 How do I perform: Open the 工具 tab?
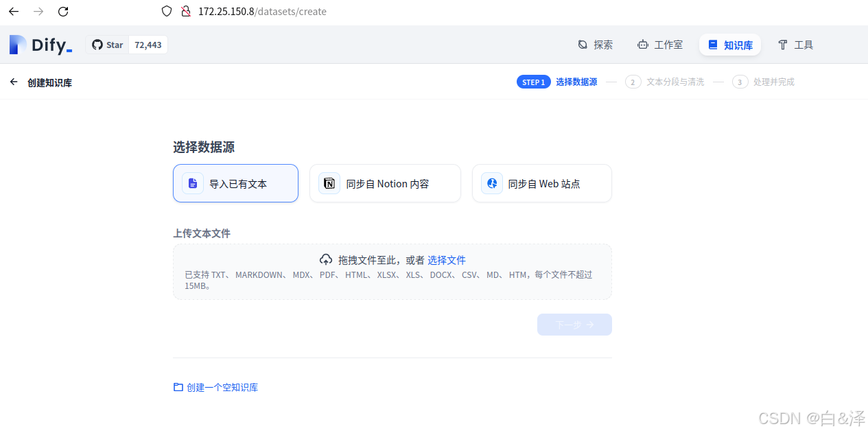795,45
